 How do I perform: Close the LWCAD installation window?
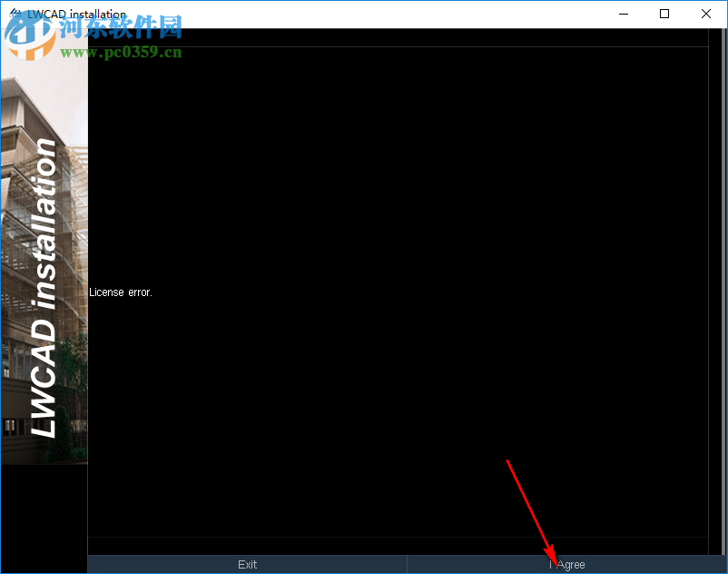tap(705, 14)
